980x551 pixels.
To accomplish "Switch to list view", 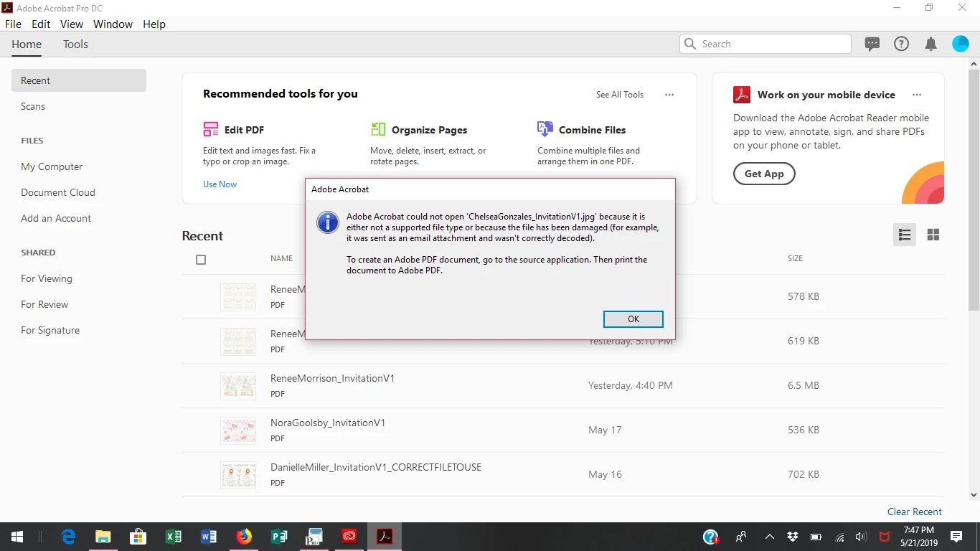I will pyautogui.click(x=905, y=235).
